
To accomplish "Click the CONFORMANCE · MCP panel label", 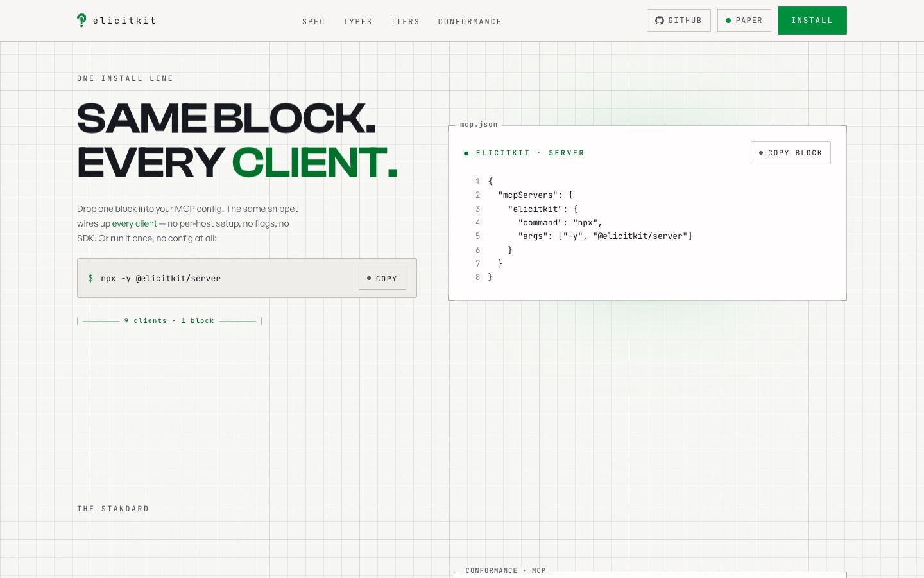I will pos(506,570).
